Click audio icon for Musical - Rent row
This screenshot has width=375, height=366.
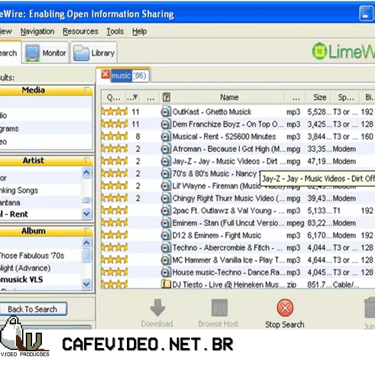pyautogui.click(x=166, y=136)
